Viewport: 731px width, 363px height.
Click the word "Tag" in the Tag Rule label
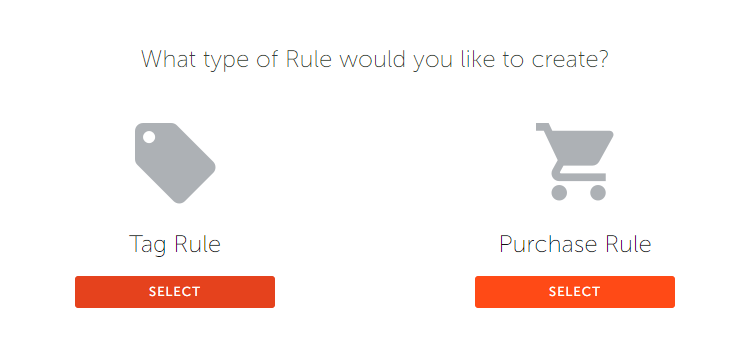[x=147, y=245]
